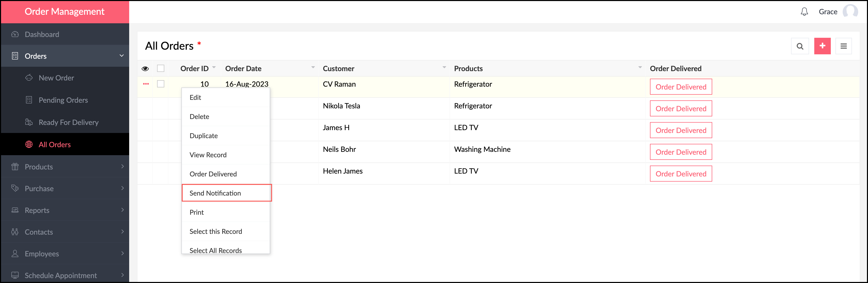Image resolution: width=868 pixels, height=283 pixels.
Task: Open the Customer column dropdown arrow
Action: coord(444,68)
